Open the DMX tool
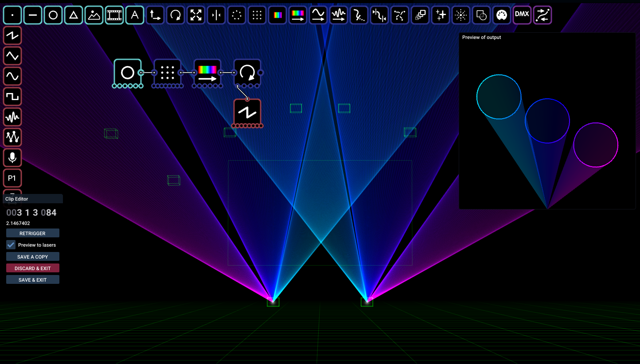The height and width of the screenshot is (364, 640). (x=522, y=15)
